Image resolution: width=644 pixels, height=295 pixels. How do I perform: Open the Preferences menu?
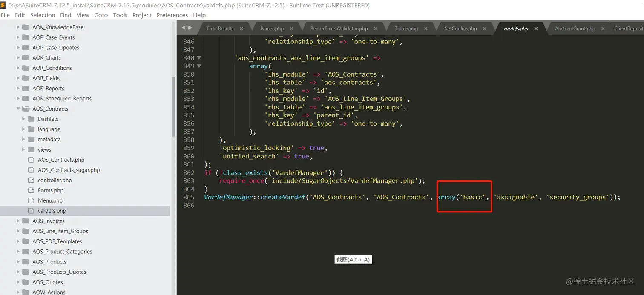click(172, 15)
